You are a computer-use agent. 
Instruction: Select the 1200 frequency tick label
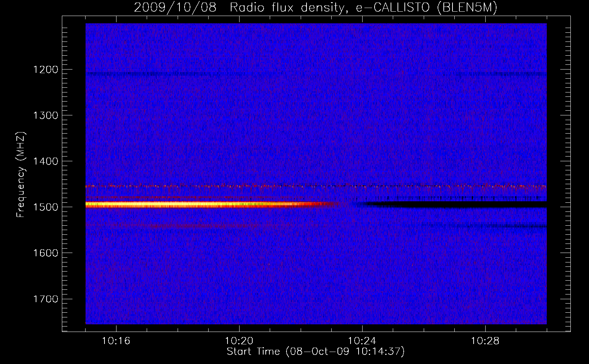coord(46,70)
